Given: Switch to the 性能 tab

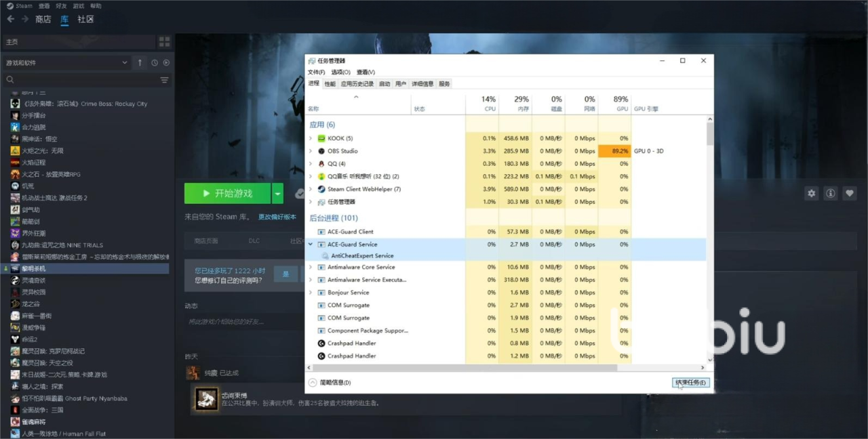Looking at the screenshot, I should [x=330, y=84].
